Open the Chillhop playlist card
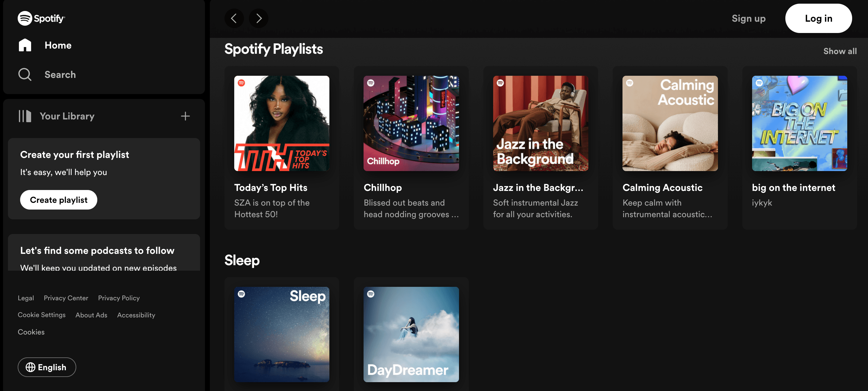868x391 pixels. click(x=411, y=148)
